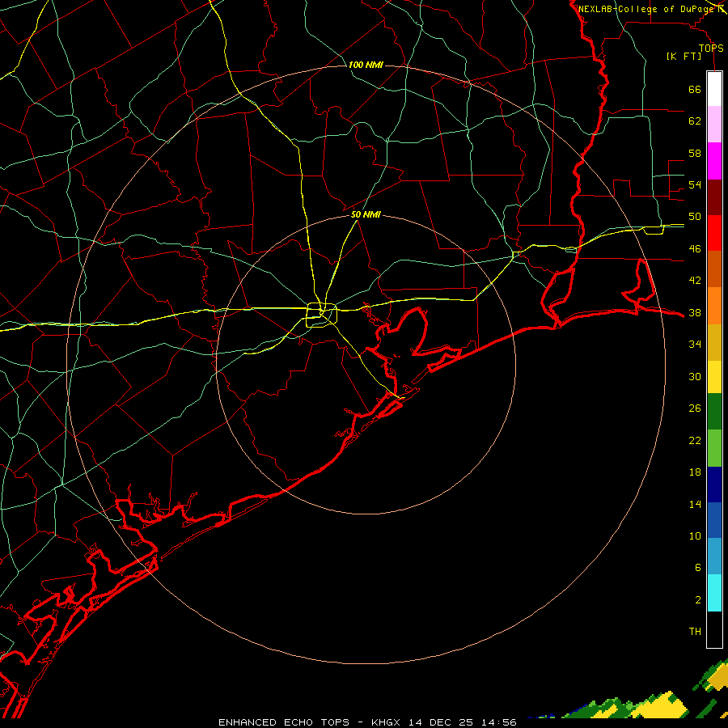This screenshot has width=728, height=728.
Task: Click the 18 value on the legend
Action: (695, 472)
